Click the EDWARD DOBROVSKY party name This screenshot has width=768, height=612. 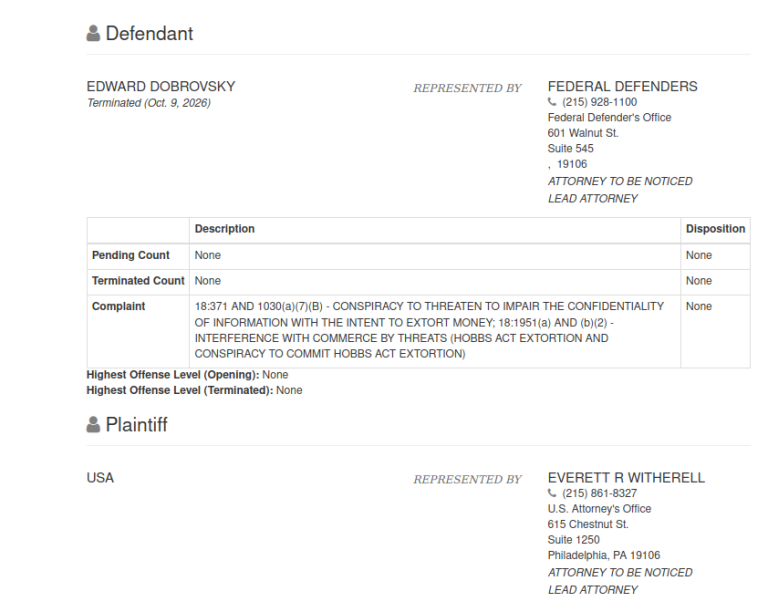[x=161, y=87]
